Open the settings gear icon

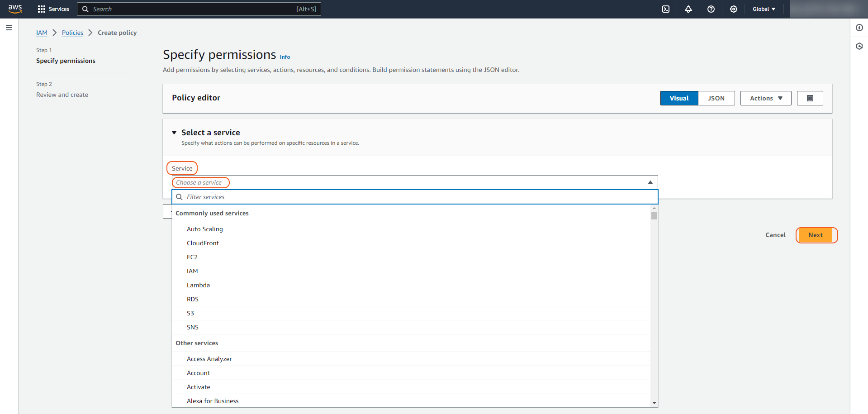click(734, 9)
